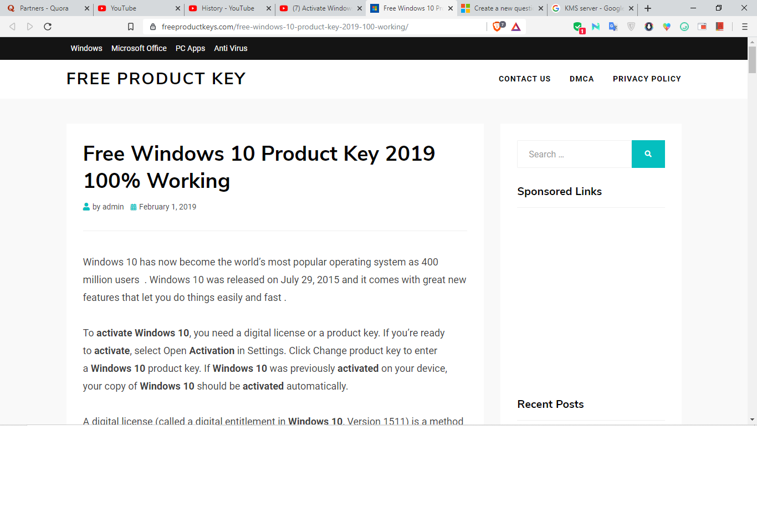Click the page vertical scrollbar thumb
The width and height of the screenshot is (757, 532).
coord(752,60)
